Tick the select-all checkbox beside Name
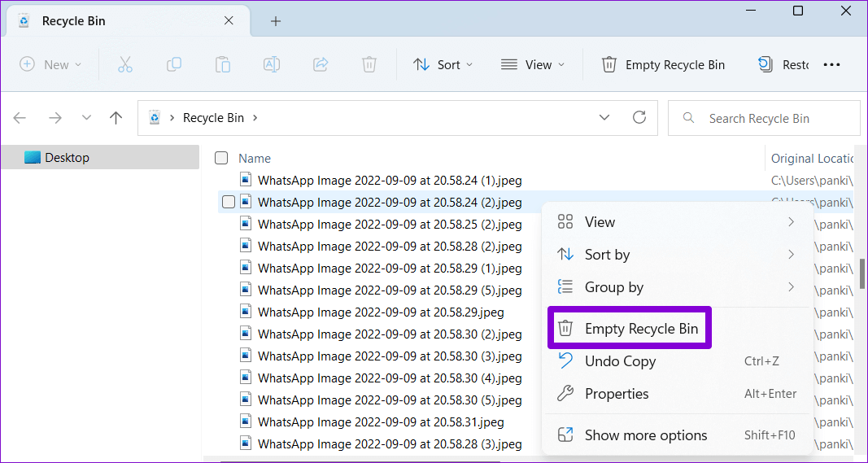This screenshot has width=868, height=463. point(221,158)
